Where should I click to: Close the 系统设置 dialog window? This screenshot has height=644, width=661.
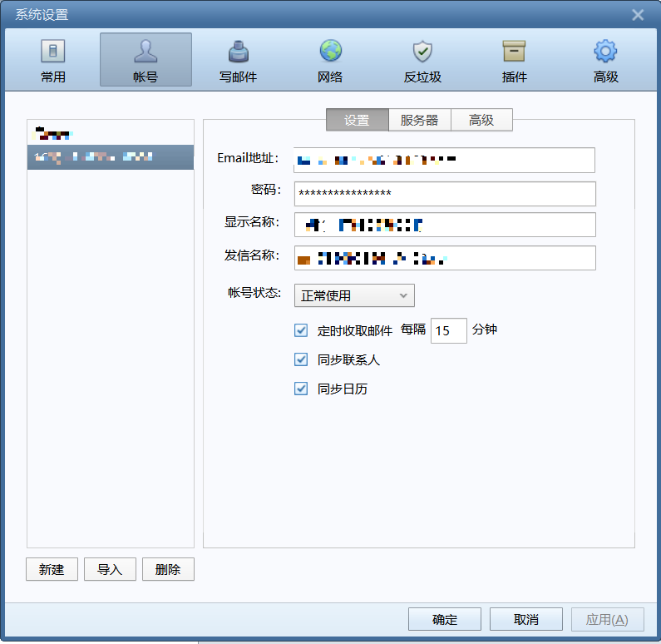pyautogui.click(x=638, y=15)
